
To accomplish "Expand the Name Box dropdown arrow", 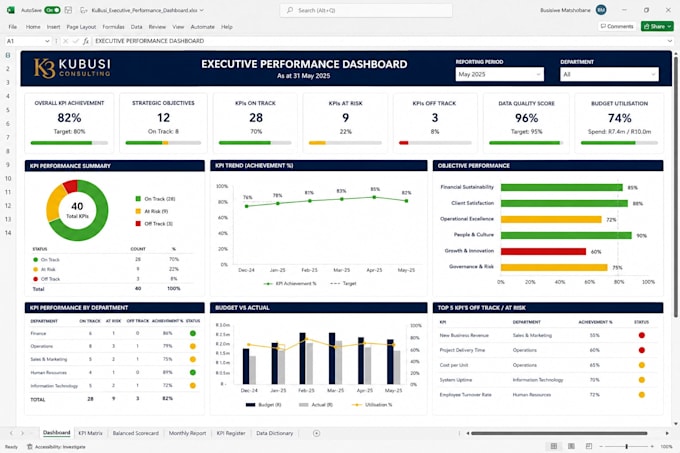I will pos(47,41).
